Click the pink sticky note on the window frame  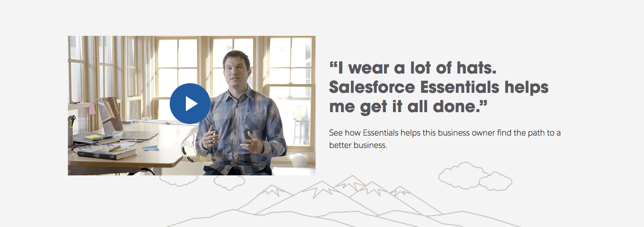(x=92, y=108)
